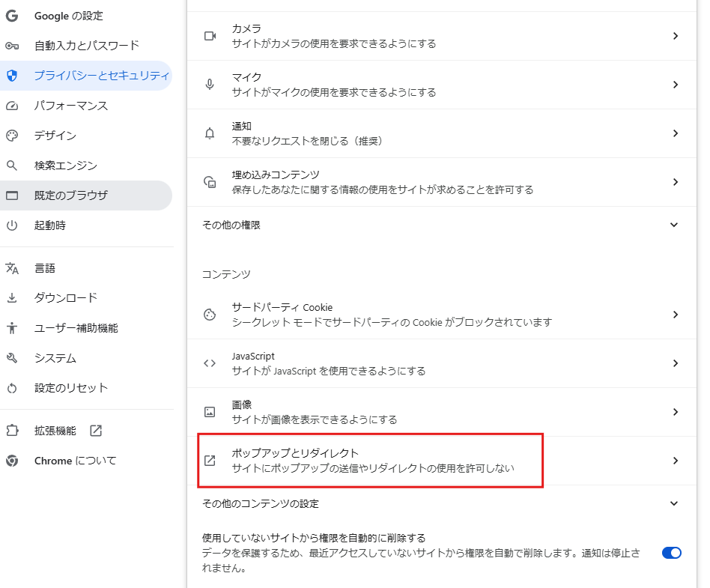Image resolution: width=710 pixels, height=588 pixels.
Task: Open ポップアップとリダイレクト settings via its arrow
Action: [x=675, y=461]
